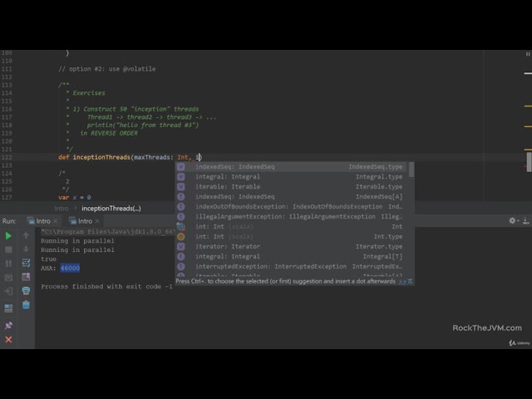Viewport: 532px width, 399px height.
Task: Click the option #2 use @volatile comment
Action: (107, 69)
